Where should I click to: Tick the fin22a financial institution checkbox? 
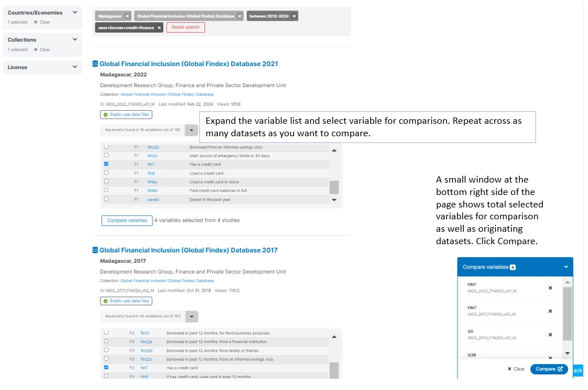[x=106, y=341]
